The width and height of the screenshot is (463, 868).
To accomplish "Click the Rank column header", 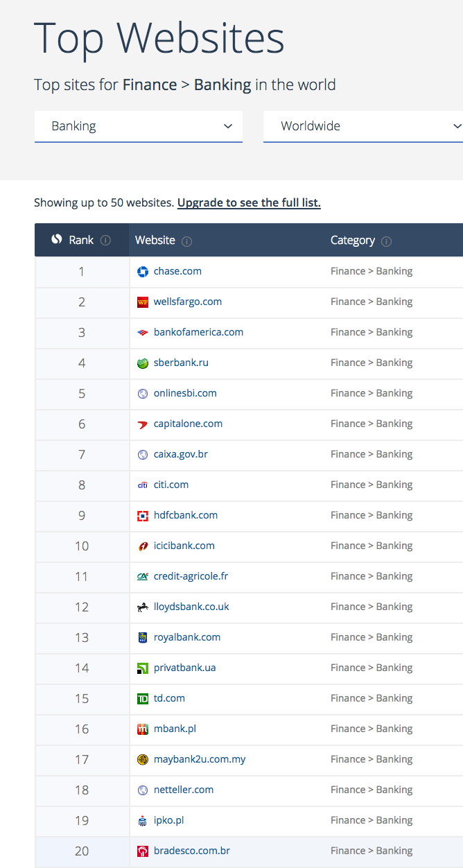I will (82, 240).
